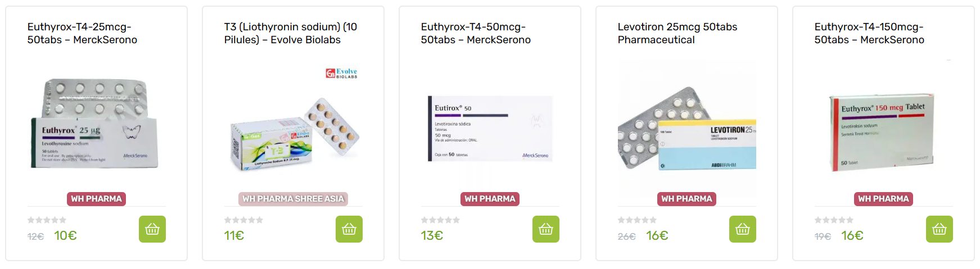980x269 pixels.
Task: Open Levotiron 25mcg 50tabs Pharmaceutical title
Action: [x=677, y=33]
